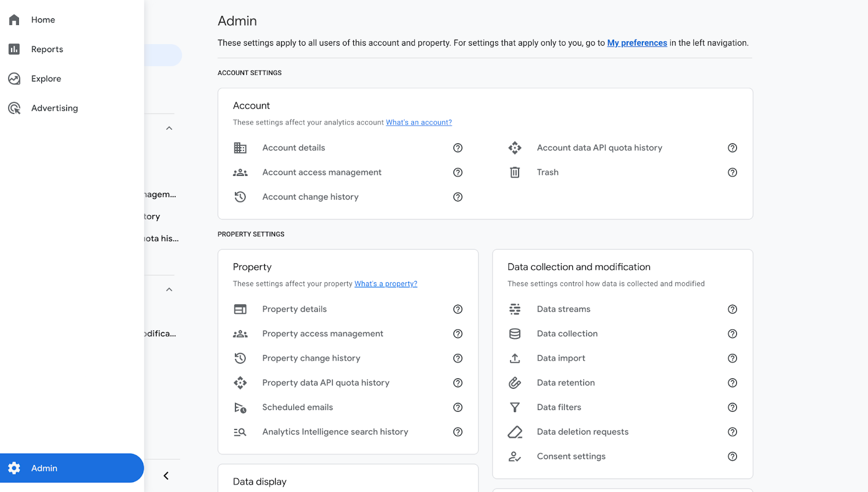The image size is (868, 492).
Task: Click the Admin gear icon
Action: coord(14,468)
